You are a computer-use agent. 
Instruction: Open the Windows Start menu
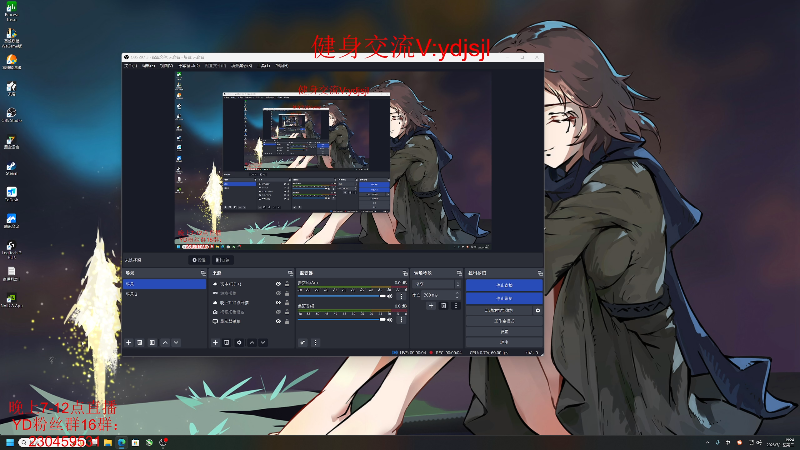tap(10, 442)
